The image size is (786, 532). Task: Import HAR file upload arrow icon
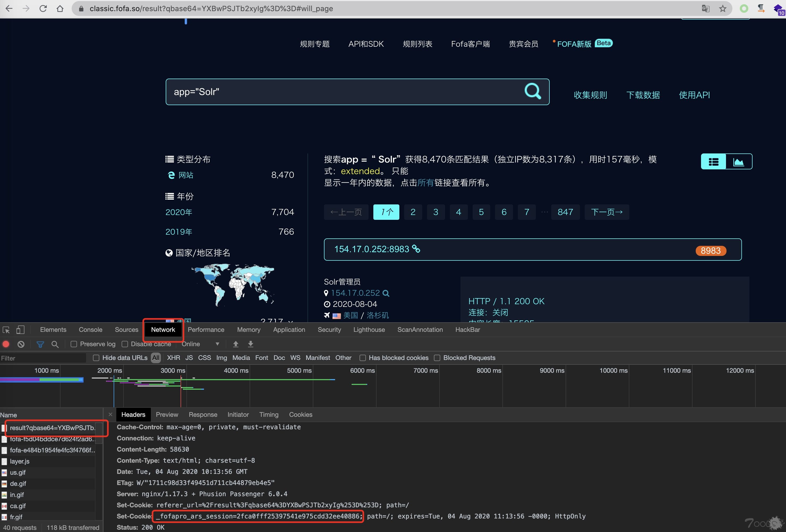(236, 344)
